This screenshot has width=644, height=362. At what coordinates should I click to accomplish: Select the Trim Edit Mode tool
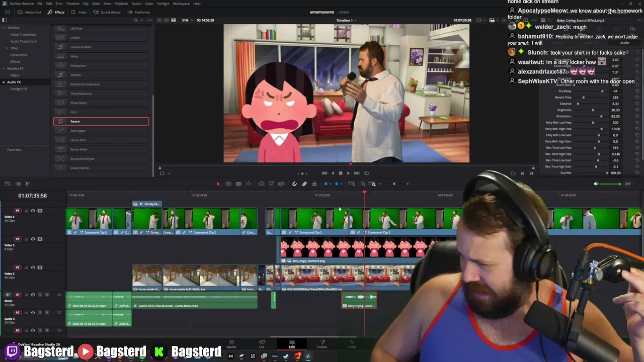[228, 184]
